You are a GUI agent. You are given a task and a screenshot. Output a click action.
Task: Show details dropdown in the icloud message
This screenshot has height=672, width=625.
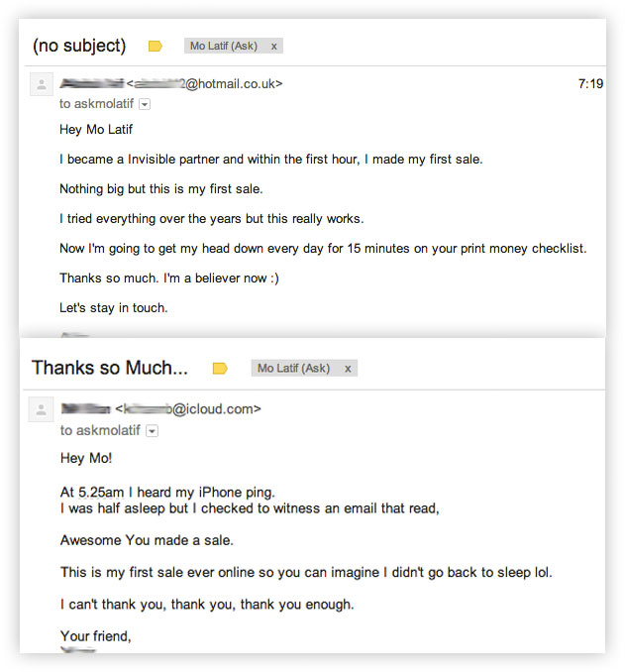(152, 431)
